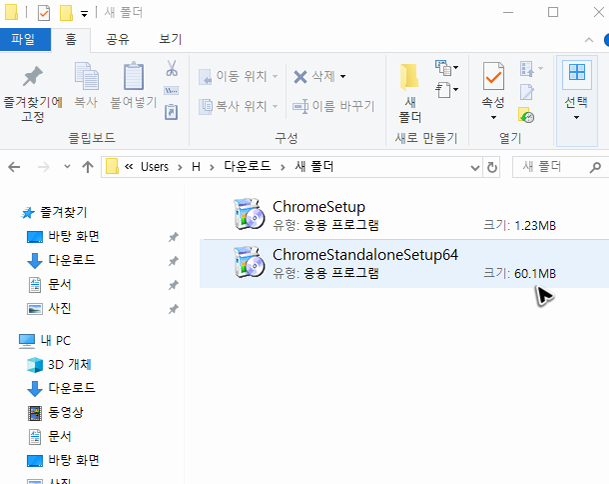Click 다운로드 in the address path

(247, 166)
